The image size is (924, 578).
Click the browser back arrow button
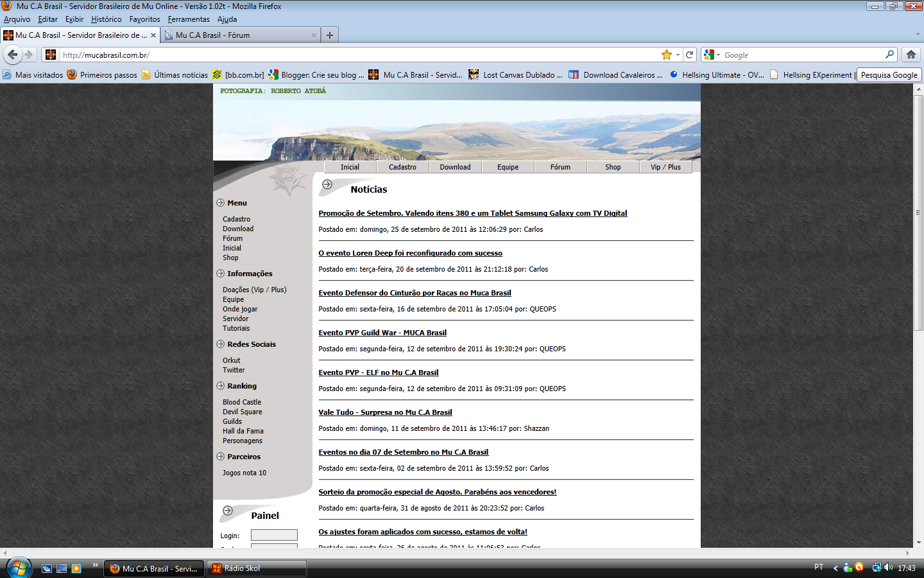(12, 55)
